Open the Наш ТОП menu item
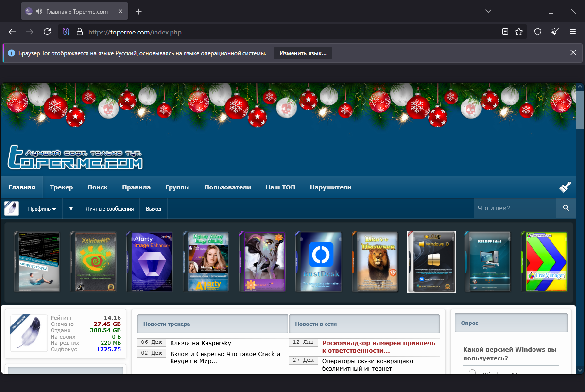This screenshot has width=585, height=392. [280, 187]
